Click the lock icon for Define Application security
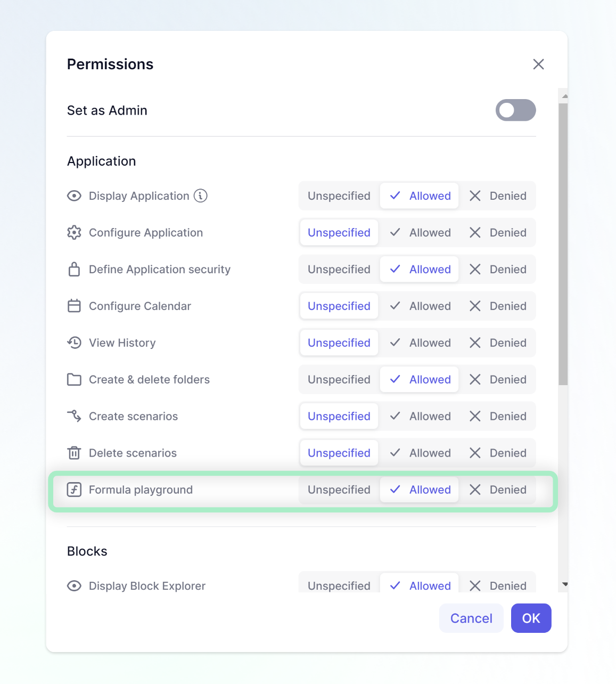 74,269
